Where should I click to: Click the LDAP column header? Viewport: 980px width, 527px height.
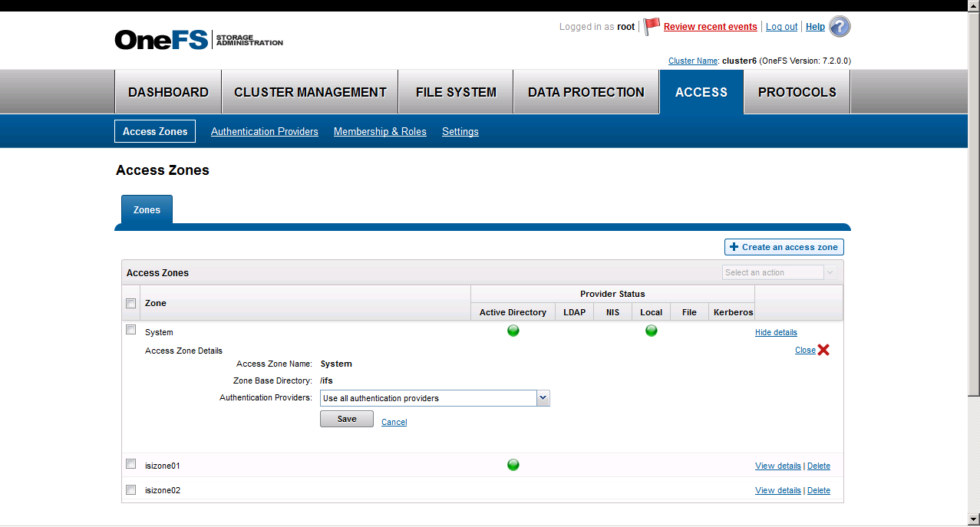[574, 312]
